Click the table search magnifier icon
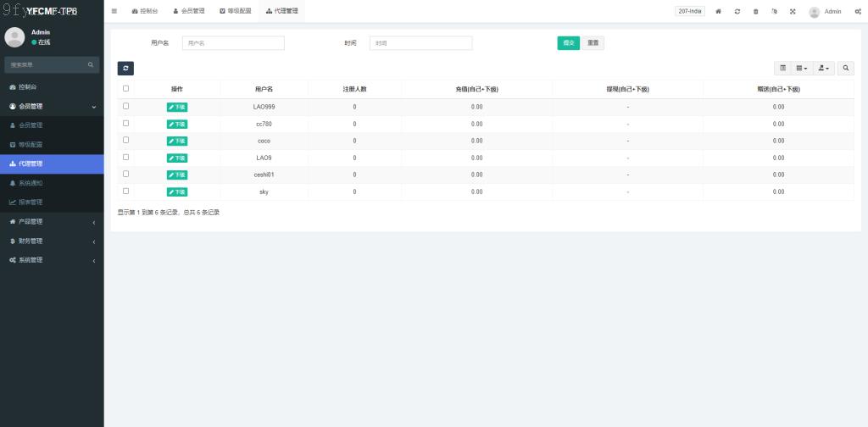Image resolution: width=868 pixels, height=427 pixels. [846, 68]
